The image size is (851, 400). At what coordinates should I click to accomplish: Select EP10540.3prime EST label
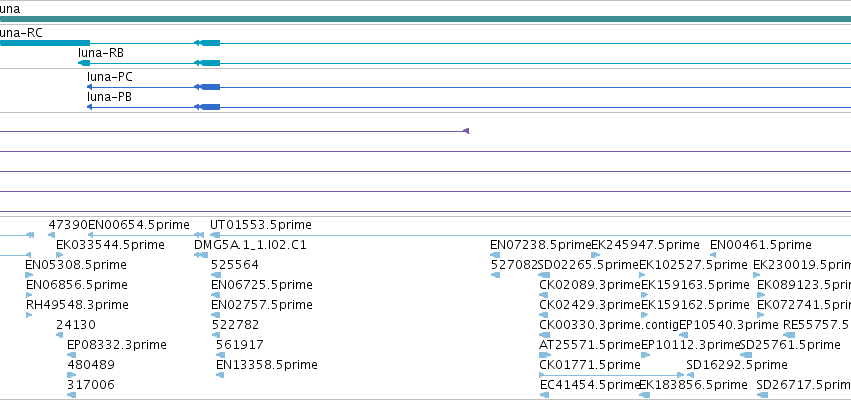(x=729, y=325)
